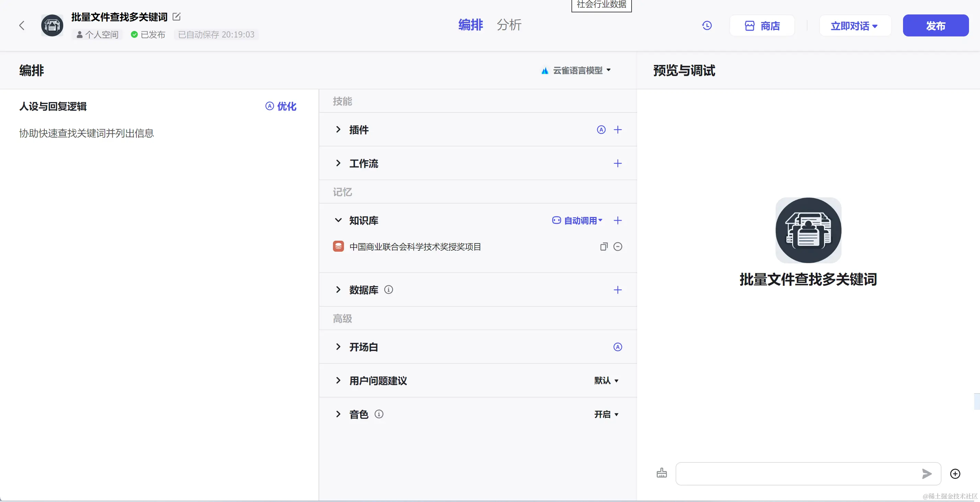Collapse the 知识库 section
Screen dimensions: 980x502
pos(338,220)
